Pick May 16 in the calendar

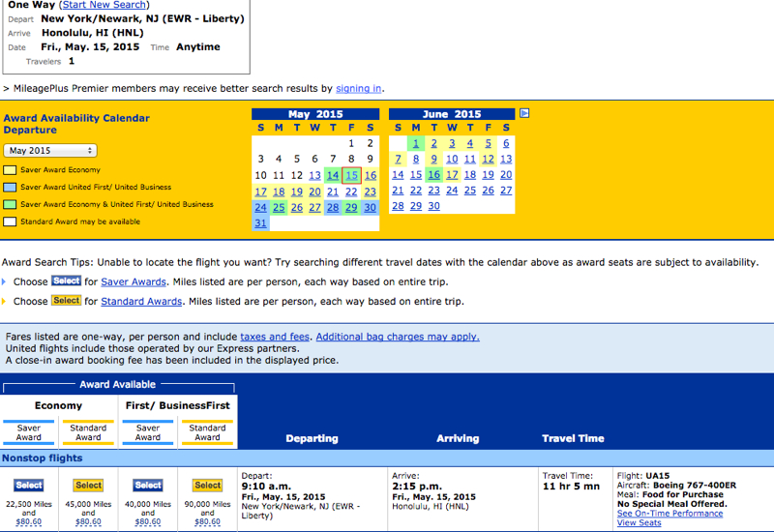pyautogui.click(x=371, y=175)
